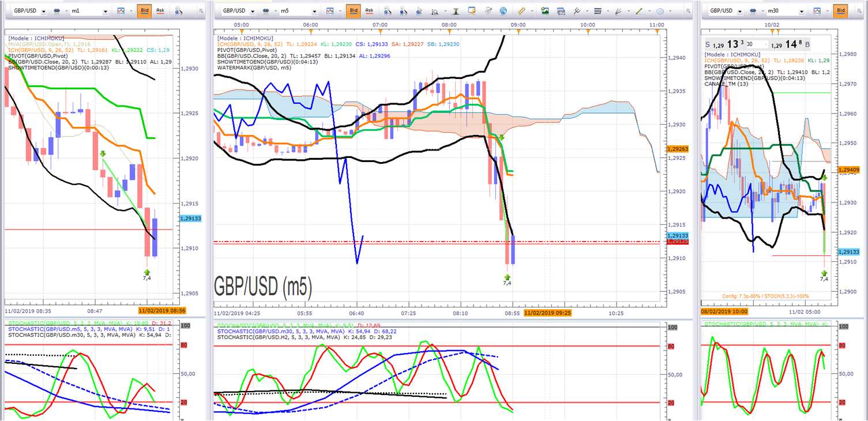Click the CANALE_TM (13) indicator label
This screenshot has height=421, width=868.
727,84
